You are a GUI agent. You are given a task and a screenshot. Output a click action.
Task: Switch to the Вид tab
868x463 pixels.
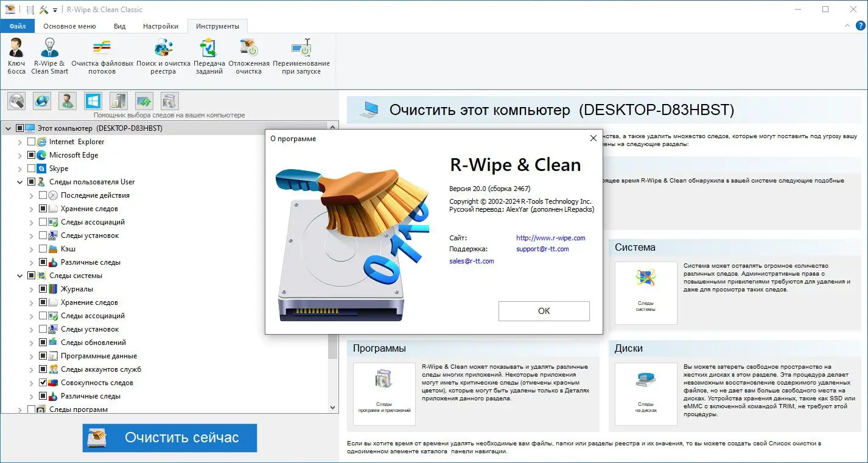(x=119, y=26)
